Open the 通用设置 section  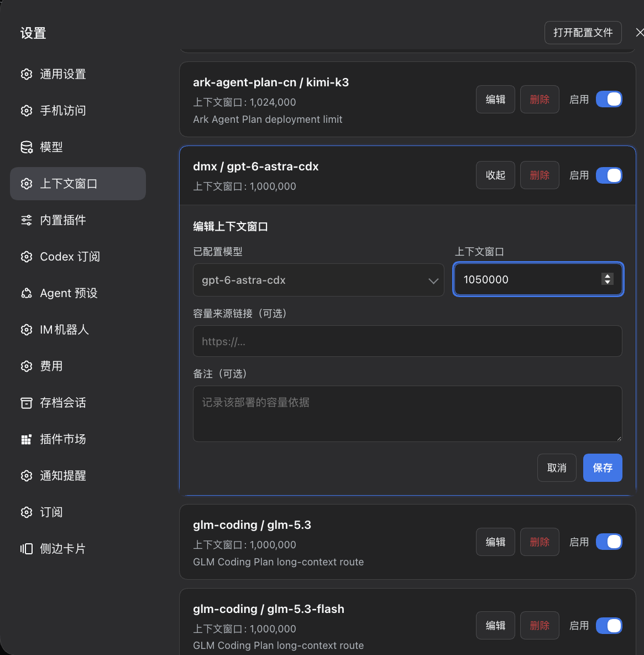(x=77, y=74)
